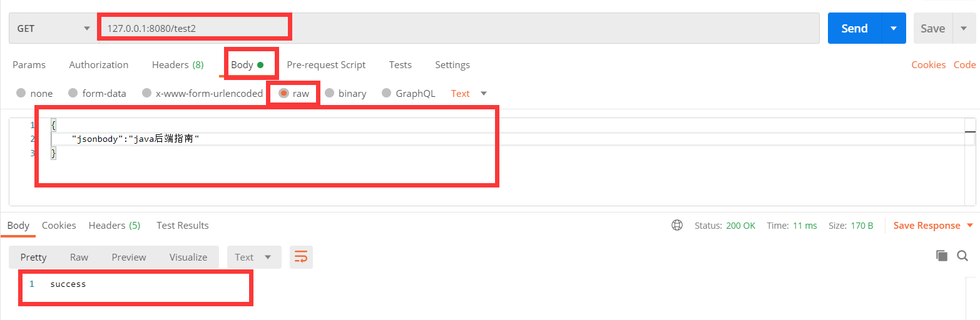The height and width of the screenshot is (320, 980).
Task: Open the Cookies link
Action: pyautogui.click(x=928, y=64)
